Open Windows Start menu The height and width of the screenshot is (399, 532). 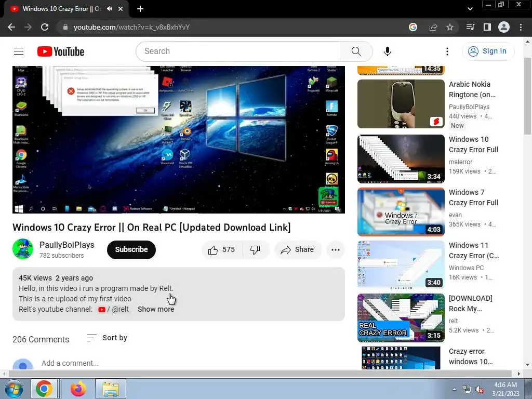[x=14, y=389]
